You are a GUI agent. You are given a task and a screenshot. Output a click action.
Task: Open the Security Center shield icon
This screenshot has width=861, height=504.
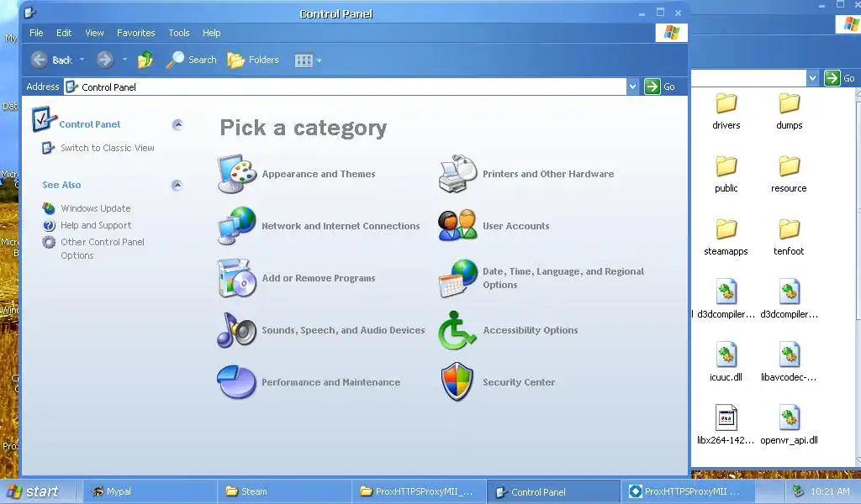point(457,381)
